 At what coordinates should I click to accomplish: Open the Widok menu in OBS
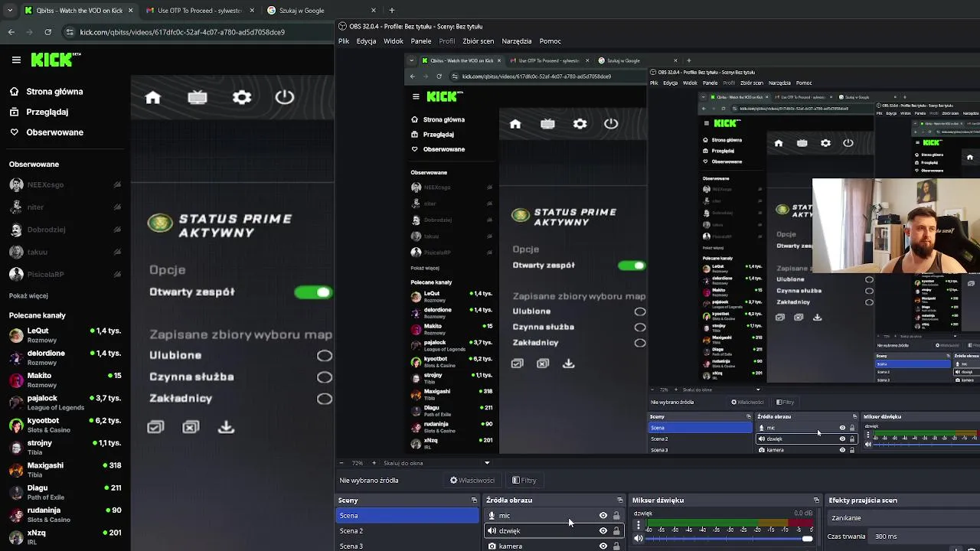[394, 41]
